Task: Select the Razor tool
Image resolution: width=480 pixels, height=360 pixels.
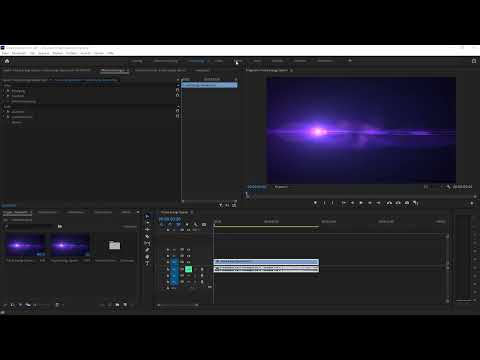Action: 147,236
